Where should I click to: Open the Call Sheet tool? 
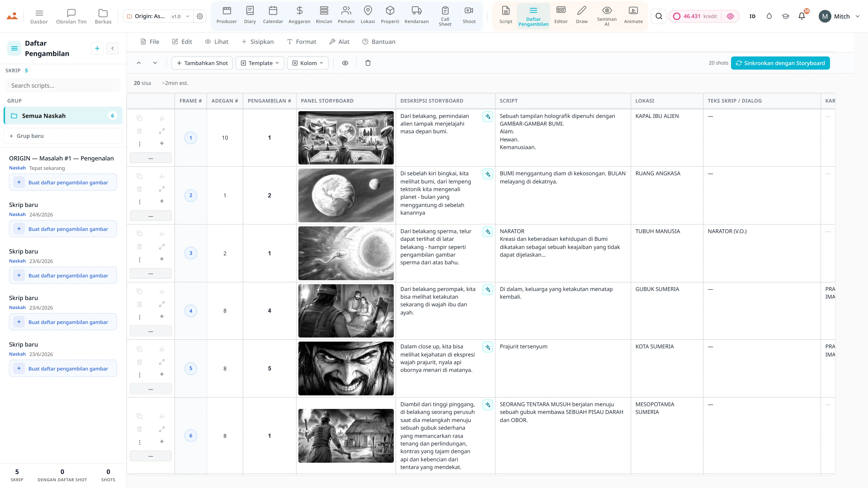445,16
